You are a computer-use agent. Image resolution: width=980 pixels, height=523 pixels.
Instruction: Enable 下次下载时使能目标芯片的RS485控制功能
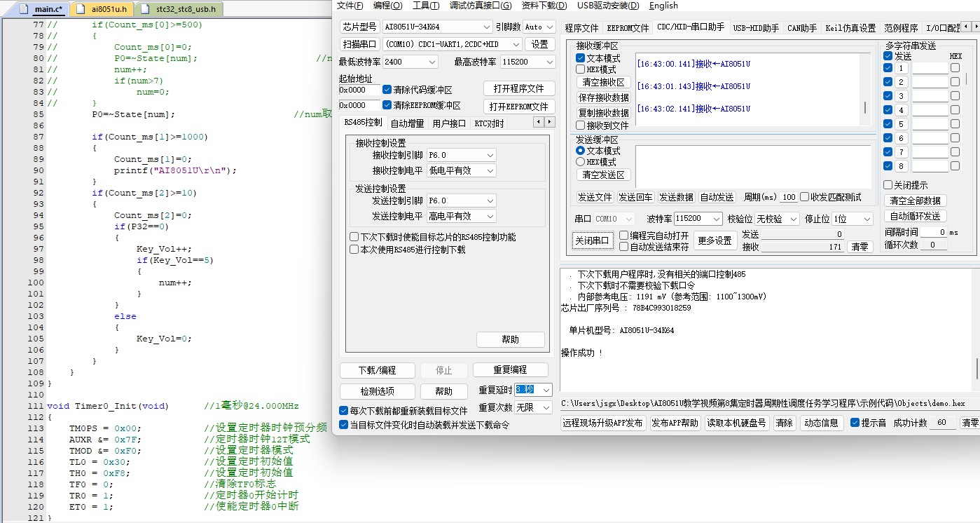(354, 237)
